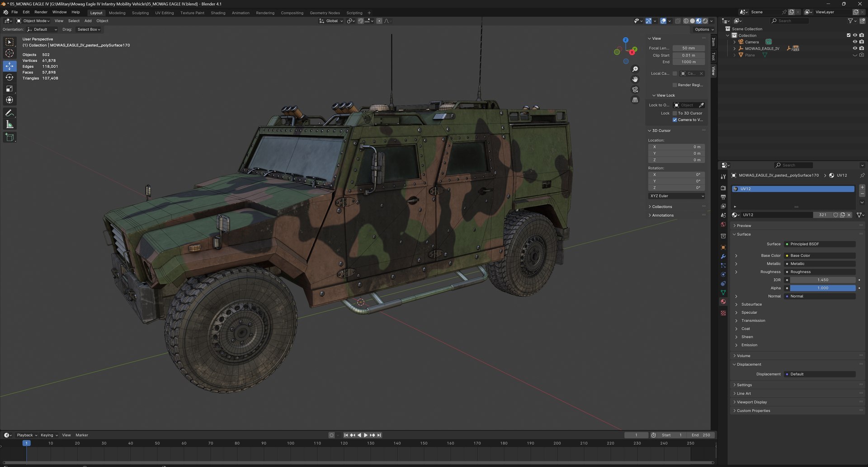868x467 pixels.
Task: Switch perspective/orthographic grid icon
Action: point(635,100)
